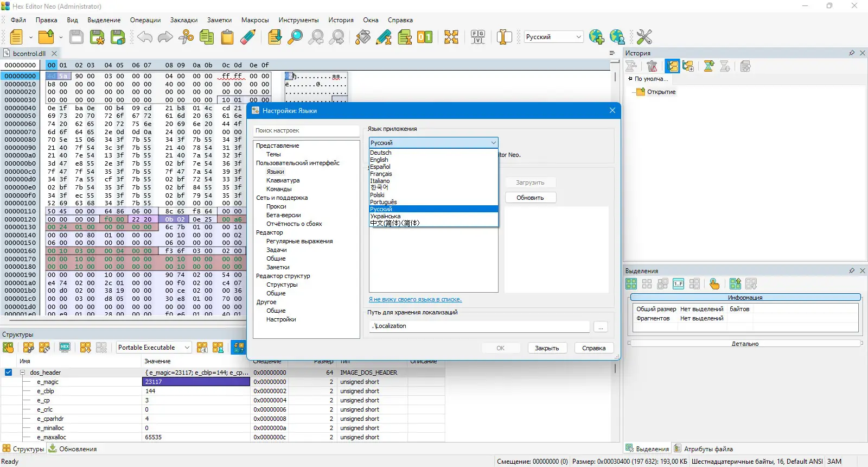Viewport: 868px width, 467px height.
Task: Collapse the dos_header tree node
Action: pos(23,373)
